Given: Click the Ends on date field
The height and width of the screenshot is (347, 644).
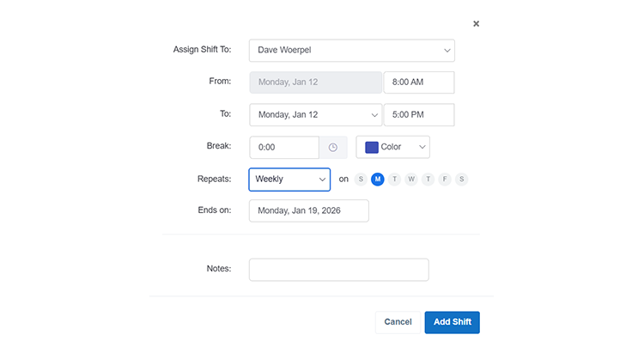Looking at the screenshot, I should (308, 211).
